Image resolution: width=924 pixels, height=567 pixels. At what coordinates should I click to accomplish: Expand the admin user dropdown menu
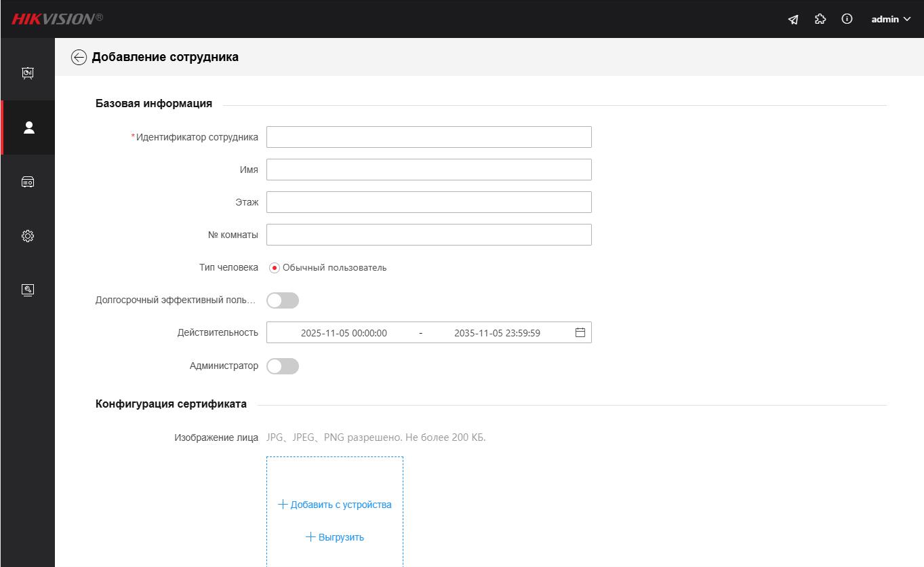[x=891, y=20]
